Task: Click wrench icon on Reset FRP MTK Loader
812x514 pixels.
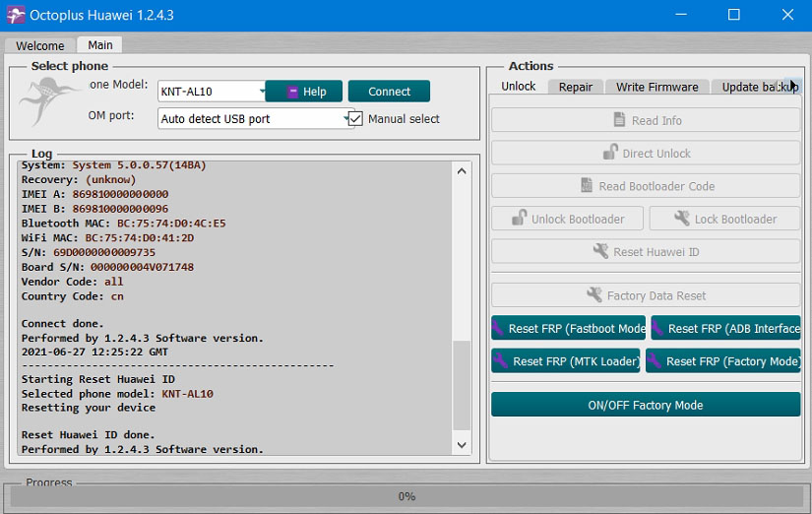Action: click(500, 360)
